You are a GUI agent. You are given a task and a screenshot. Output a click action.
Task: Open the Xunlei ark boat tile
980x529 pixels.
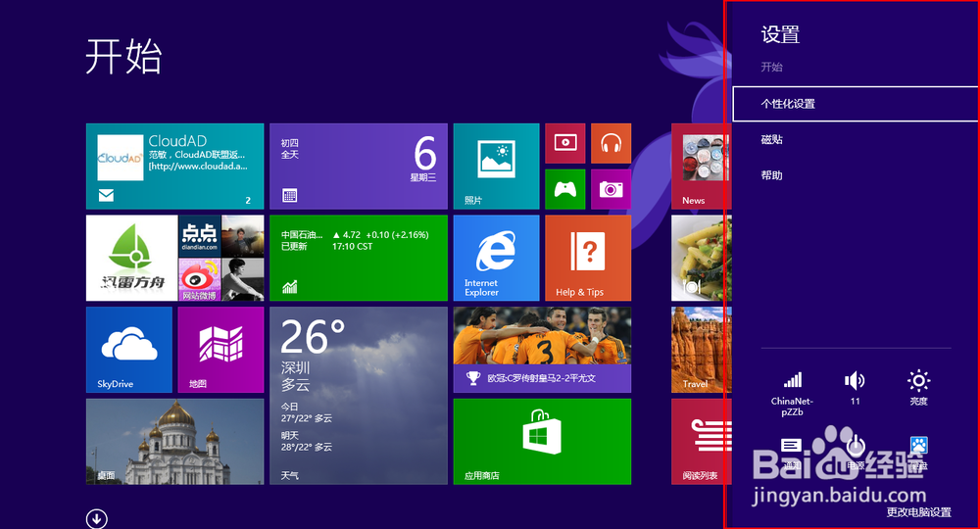[x=132, y=258]
